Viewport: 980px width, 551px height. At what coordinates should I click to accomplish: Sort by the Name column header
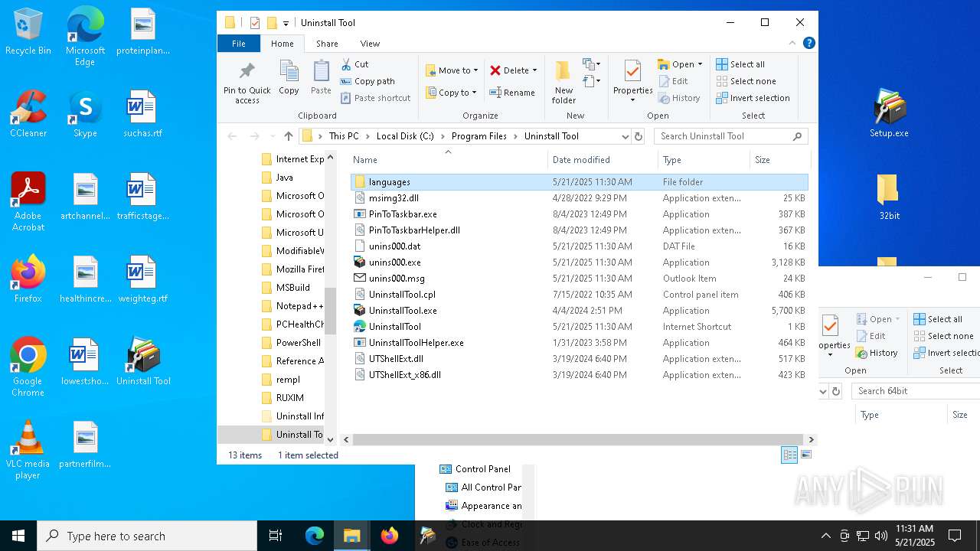(x=448, y=160)
